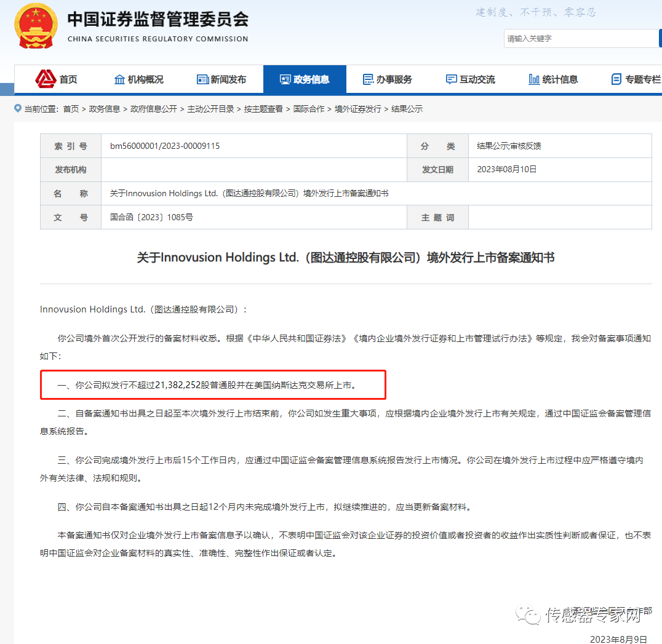The height and width of the screenshot is (644, 662).
Task: Click the Chinese site title 中国证券监督管理委员会
Action: pyautogui.click(x=158, y=19)
